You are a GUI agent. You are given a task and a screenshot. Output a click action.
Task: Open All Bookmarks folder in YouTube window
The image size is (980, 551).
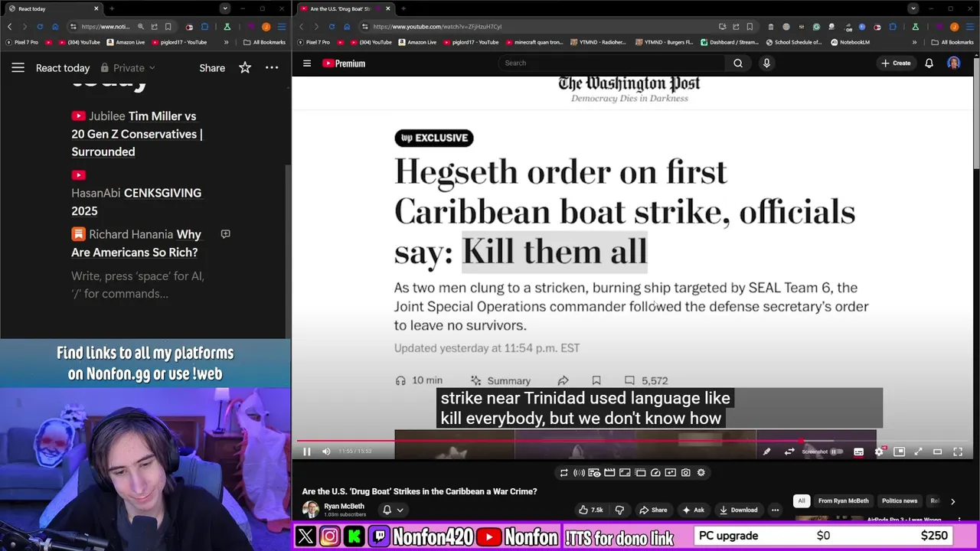pyautogui.click(x=952, y=42)
